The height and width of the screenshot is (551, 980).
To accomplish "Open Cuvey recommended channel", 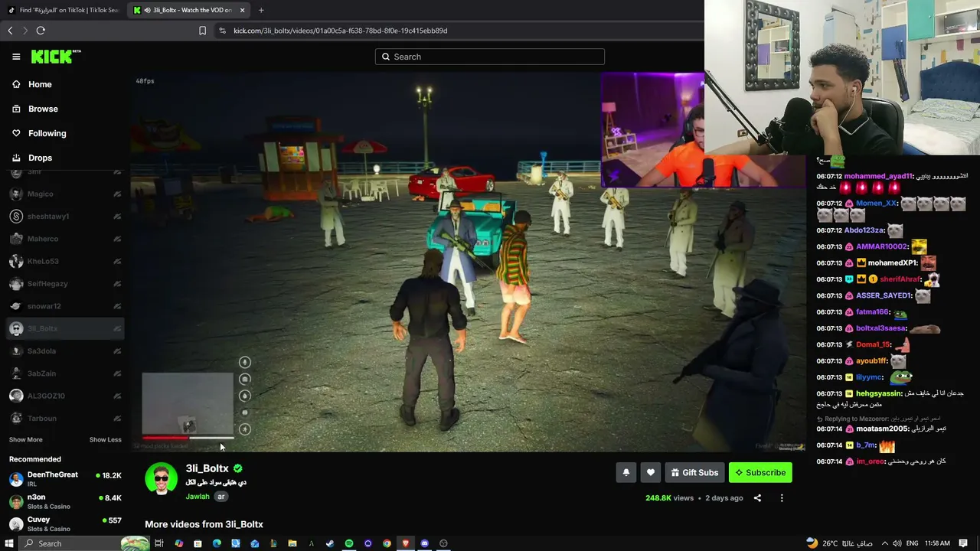I will pos(65,524).
